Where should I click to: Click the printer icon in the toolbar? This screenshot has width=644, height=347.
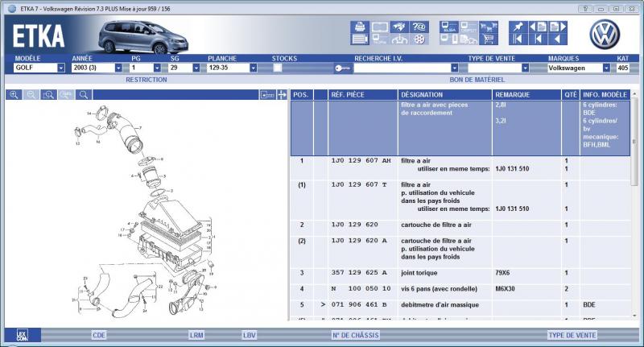pos(360,27)
